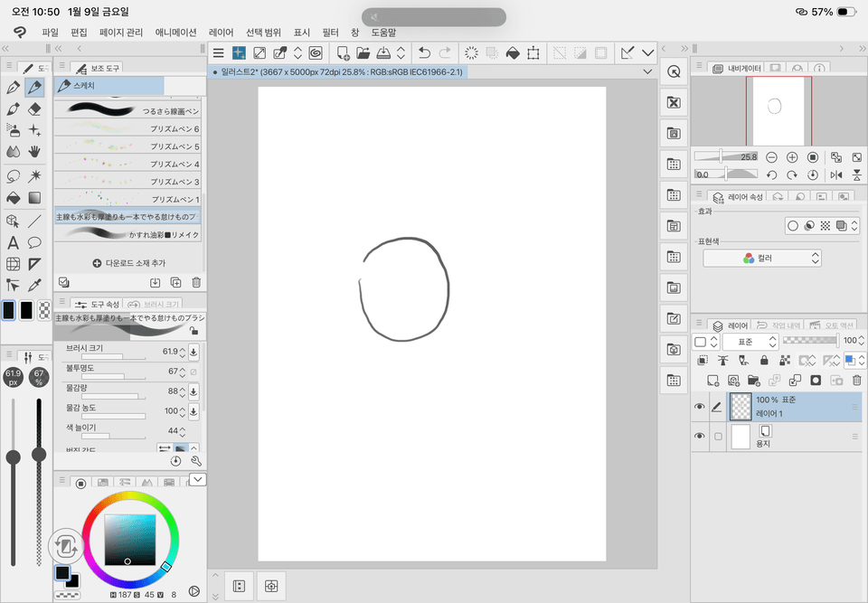The image size is (868, 603).
Task: Zoom in using navigator plus icon
Action: (792, 157)
